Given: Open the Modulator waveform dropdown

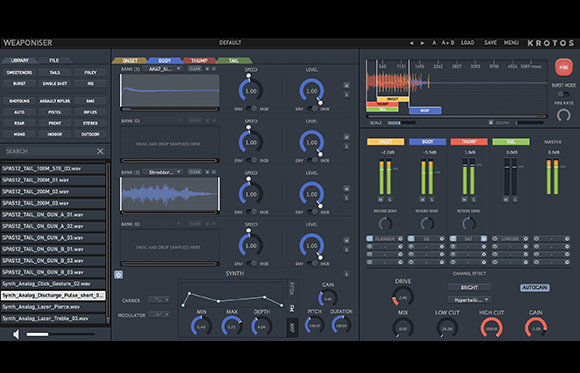Looking at the screenshot, I should coord(159,315).
